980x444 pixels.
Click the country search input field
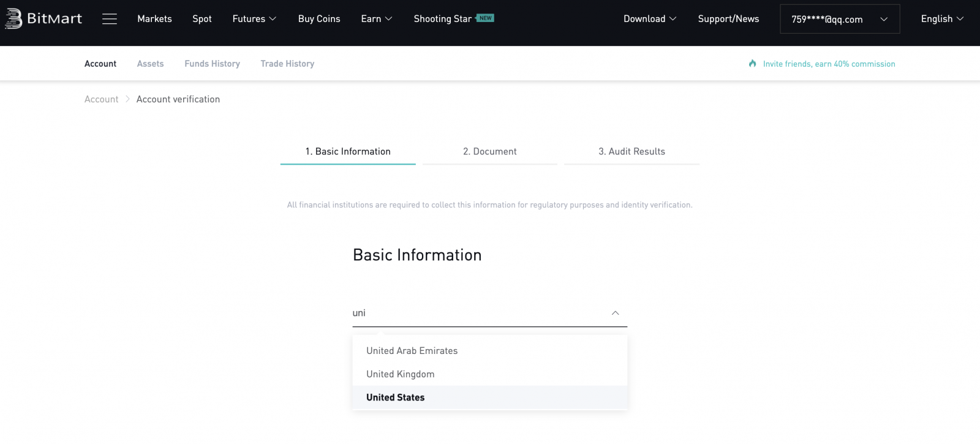coord(478,313)
